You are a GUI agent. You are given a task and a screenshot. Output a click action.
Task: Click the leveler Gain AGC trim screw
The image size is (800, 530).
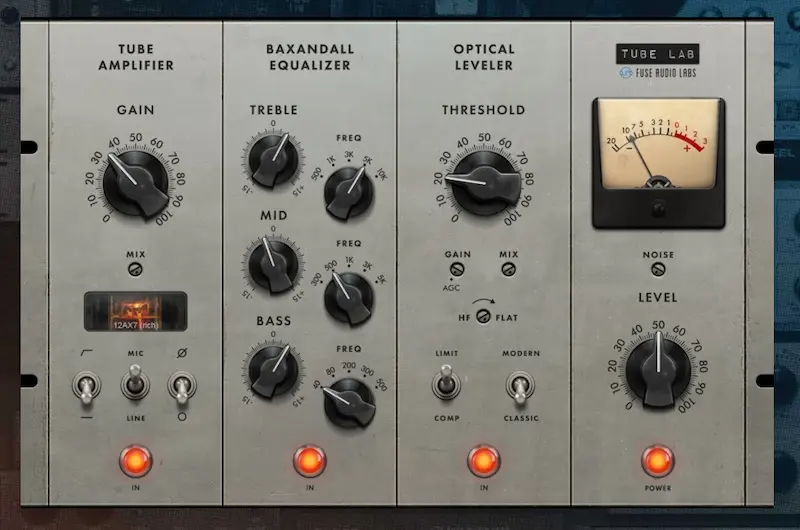pyautogui.click(x=457, y=270)
